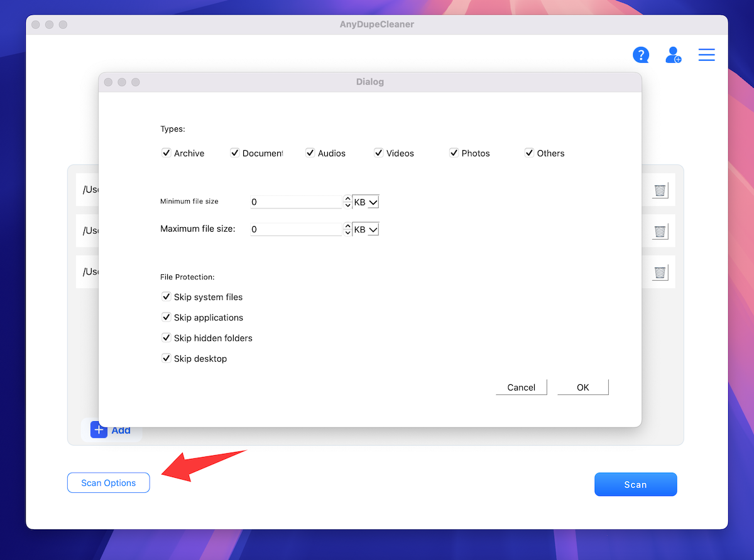Expand maximum file size KB dropdown
The height and width of the screenshot is (560, 754).
tap(366, 230)
